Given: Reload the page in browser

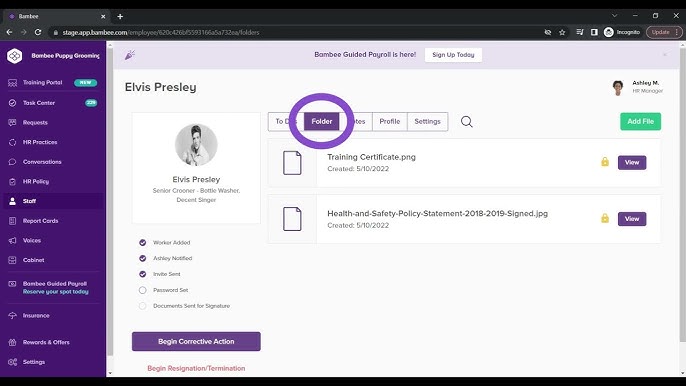Looking at the screenshot, I should tap(38, 32).
